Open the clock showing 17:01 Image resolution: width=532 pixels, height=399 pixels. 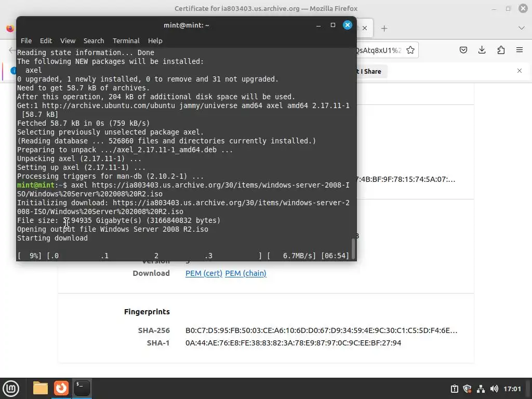[512, 389]
